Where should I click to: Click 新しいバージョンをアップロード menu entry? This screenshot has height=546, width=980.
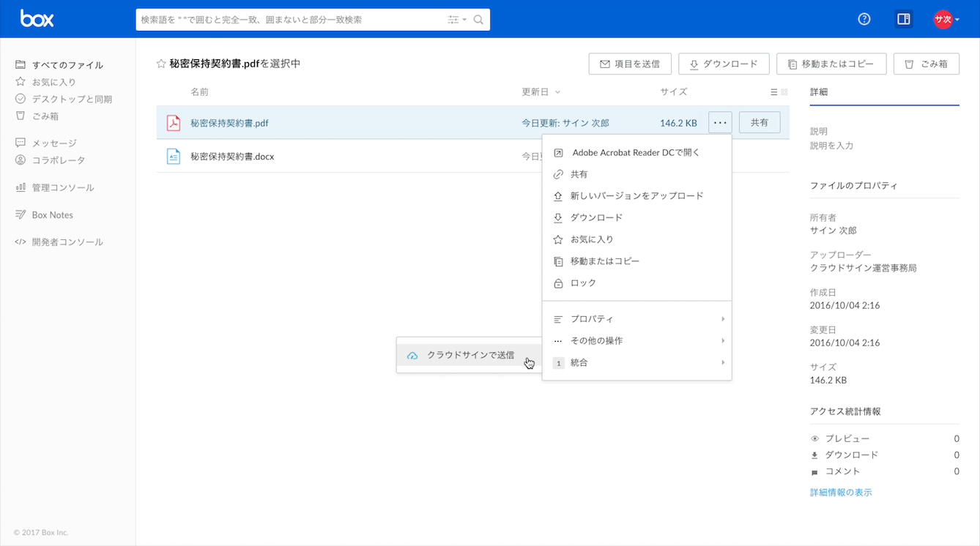tap(636, 196)
